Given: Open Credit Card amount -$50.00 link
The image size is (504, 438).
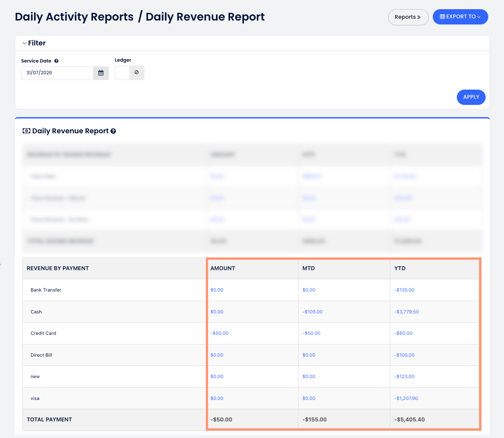Looking at the screenshot, I should (x=219, y=333).
